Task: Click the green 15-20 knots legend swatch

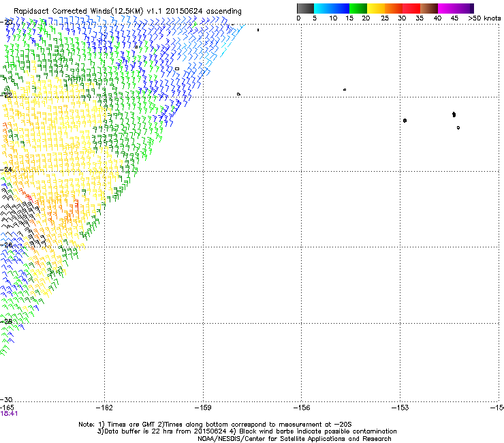Action: coord(358,8)
